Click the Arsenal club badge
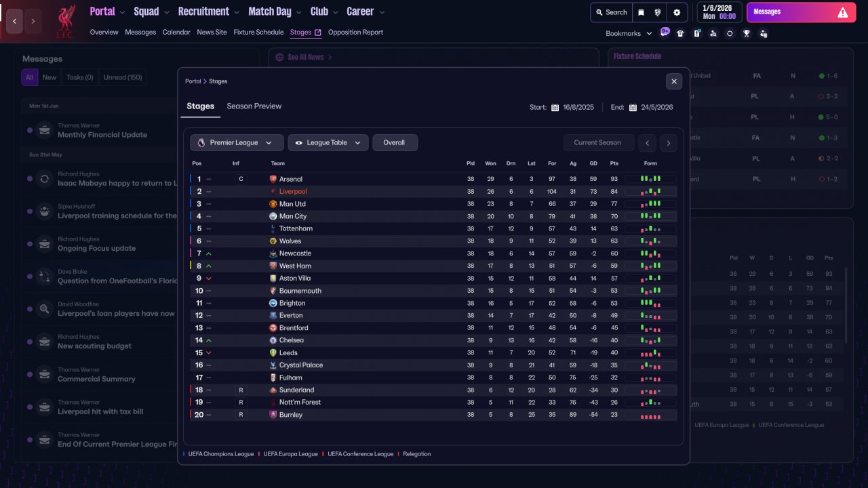This screenshot has width=868, height=488. click(x=273, y=179)
